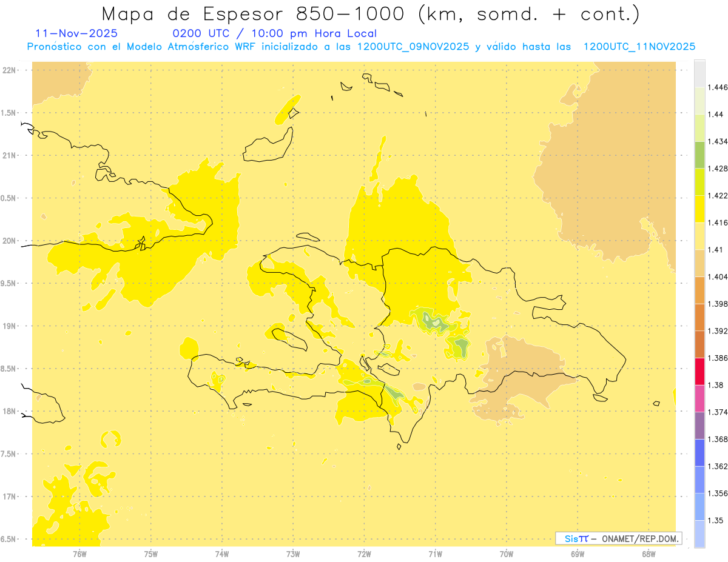Click the '0200 UTC / 10:00 pm Hora Local' time label
Viewport: 728px width, 562px height.
(275, 33)
